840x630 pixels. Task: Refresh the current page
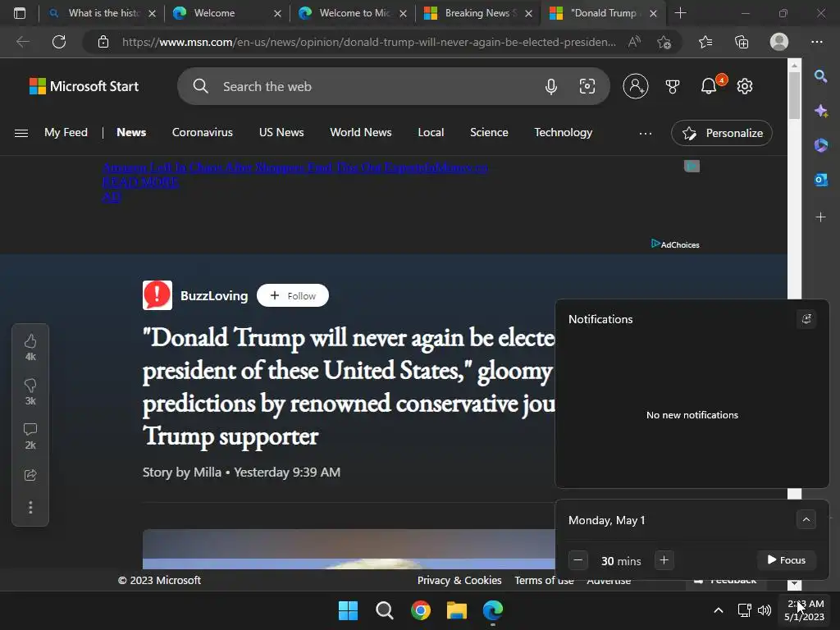pos(59,42)
